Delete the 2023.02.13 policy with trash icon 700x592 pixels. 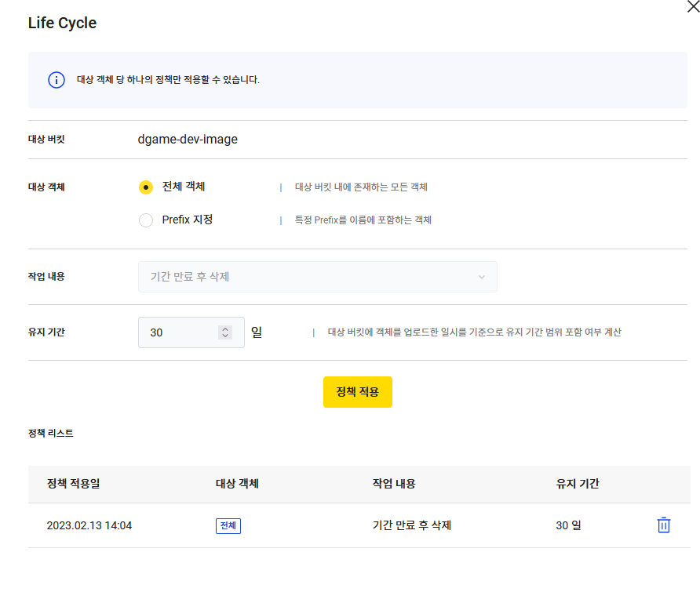coord(663,525)
